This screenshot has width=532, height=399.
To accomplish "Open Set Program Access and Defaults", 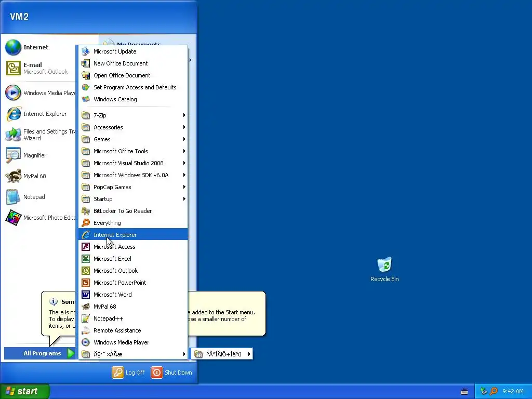I will [x=133, y=87].
